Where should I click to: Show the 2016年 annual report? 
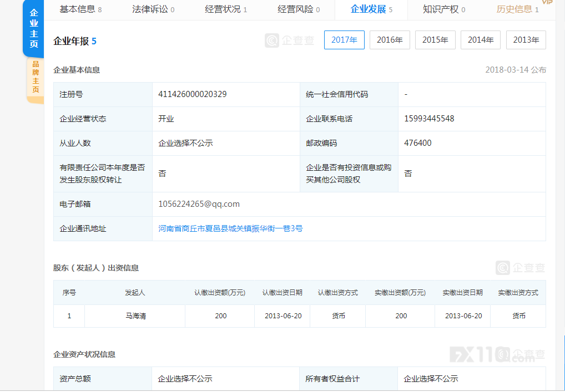[x=390, y=40]
